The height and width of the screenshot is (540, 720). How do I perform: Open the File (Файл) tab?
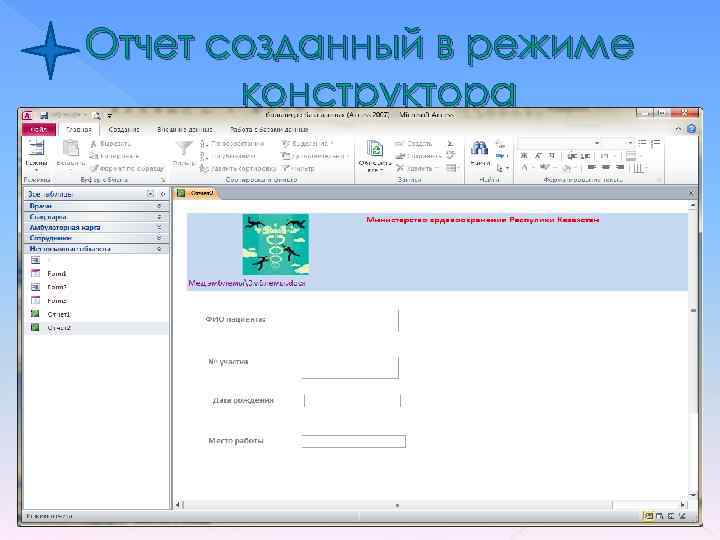tap(39, 129)
